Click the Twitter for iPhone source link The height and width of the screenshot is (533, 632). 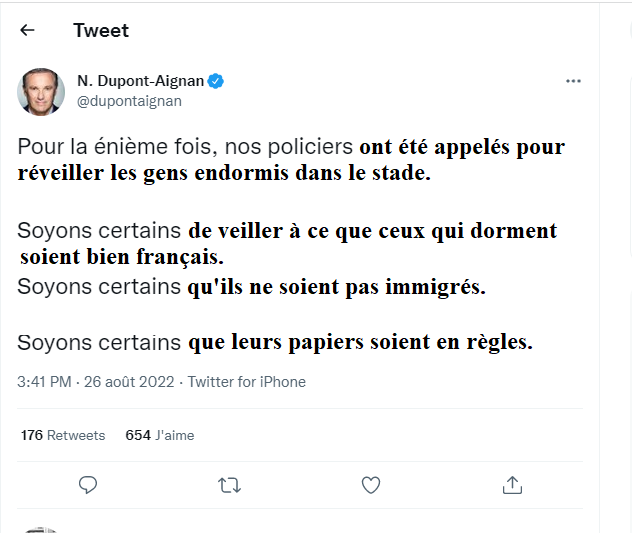pos(247,382)
